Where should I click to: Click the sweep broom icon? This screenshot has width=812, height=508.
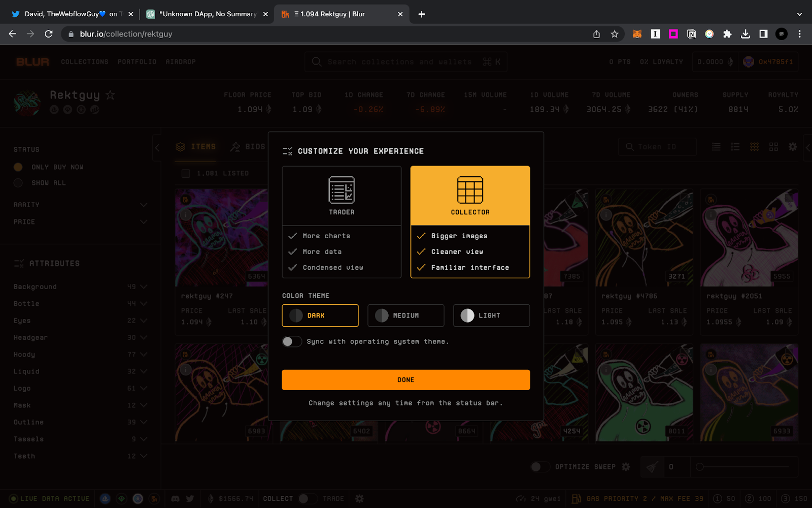652,467
